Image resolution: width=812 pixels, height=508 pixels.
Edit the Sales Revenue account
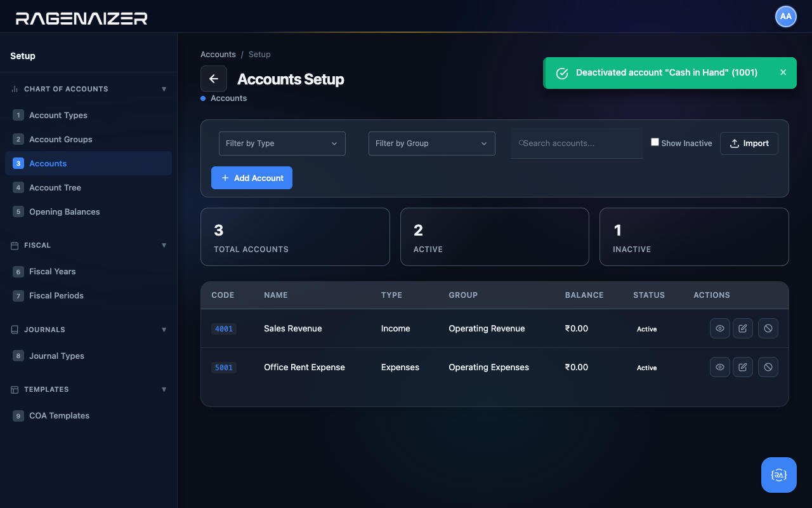point(743,328)
